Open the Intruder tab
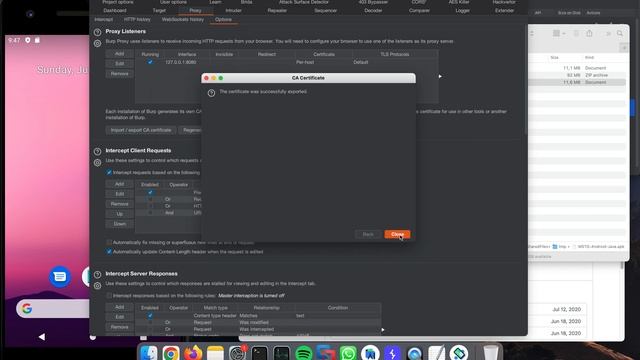The height and width of the screenshot is (360, 640). pos(233,11)
